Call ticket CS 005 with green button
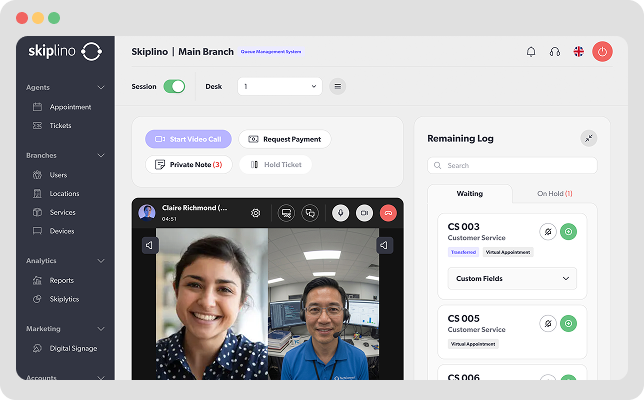The image size is (644, 400). (x=568, y=324)
